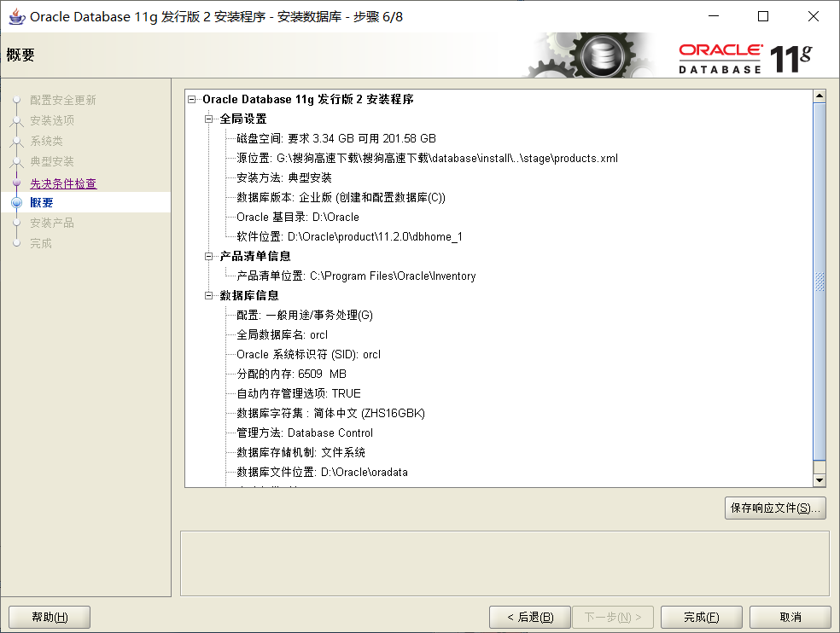840x633 pixels.
Task: Select the 安装选项 step in sidebar
Action: pos(52,120)
